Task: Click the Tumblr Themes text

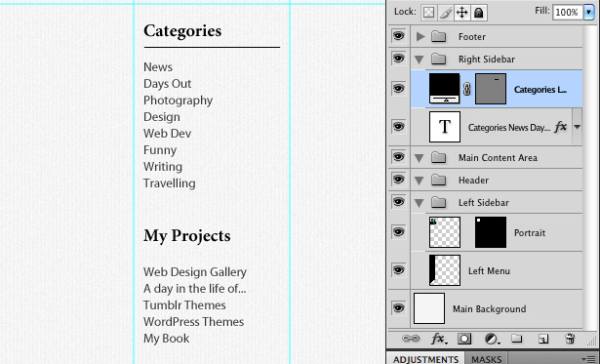Action: 184,305
